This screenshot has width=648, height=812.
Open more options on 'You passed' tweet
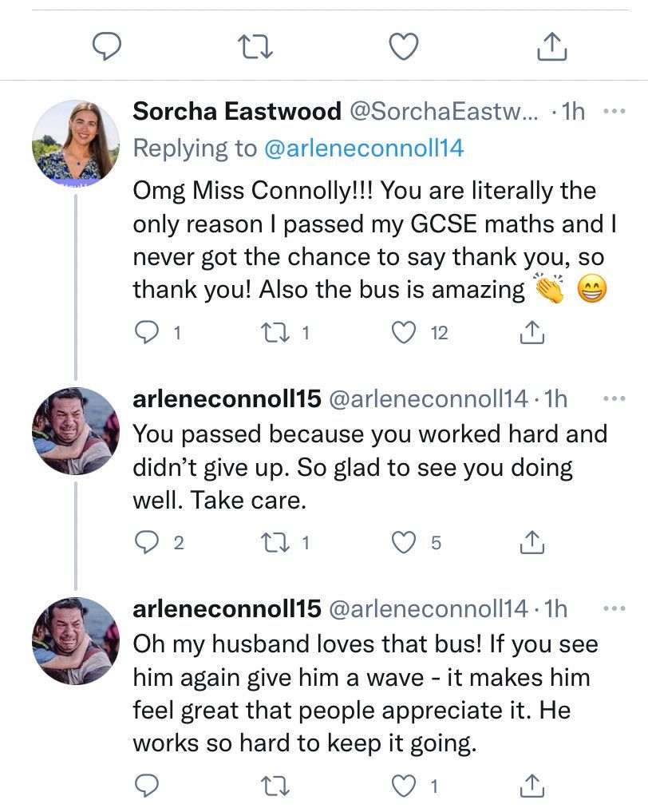pyautogui.click(x=614, y=398)
